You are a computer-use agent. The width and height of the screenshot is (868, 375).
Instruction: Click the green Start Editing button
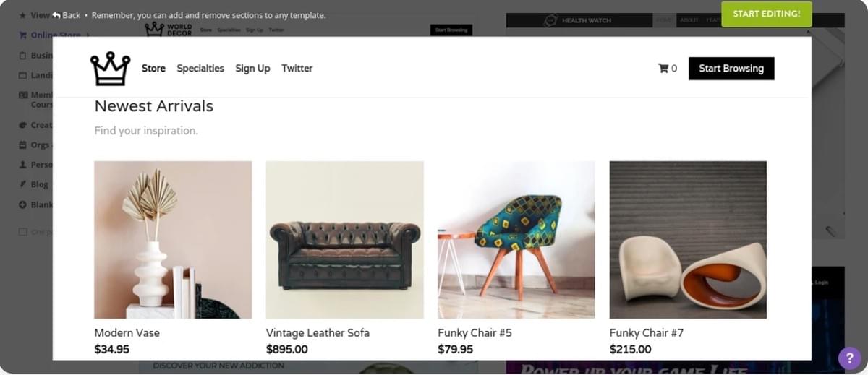pyautogui.click(x=766, y=14)
